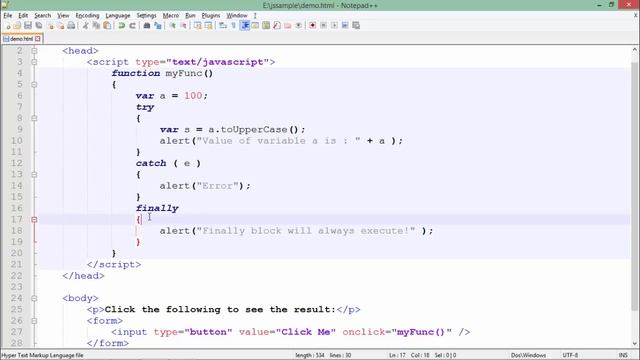This screenshot has height=360, width=640.
Task: Click the scrollbar up arrow
Action: [x=635, y=50]
